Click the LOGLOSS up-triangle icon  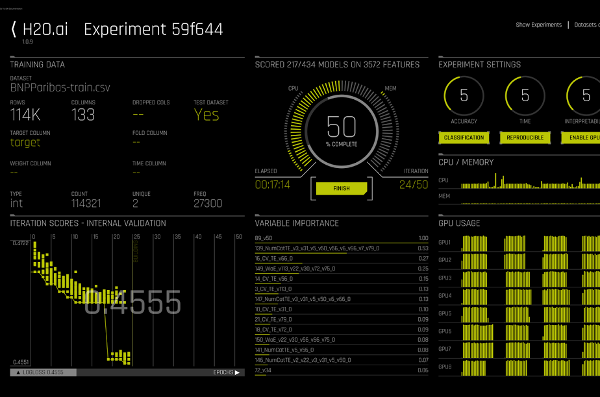[18, 372]
